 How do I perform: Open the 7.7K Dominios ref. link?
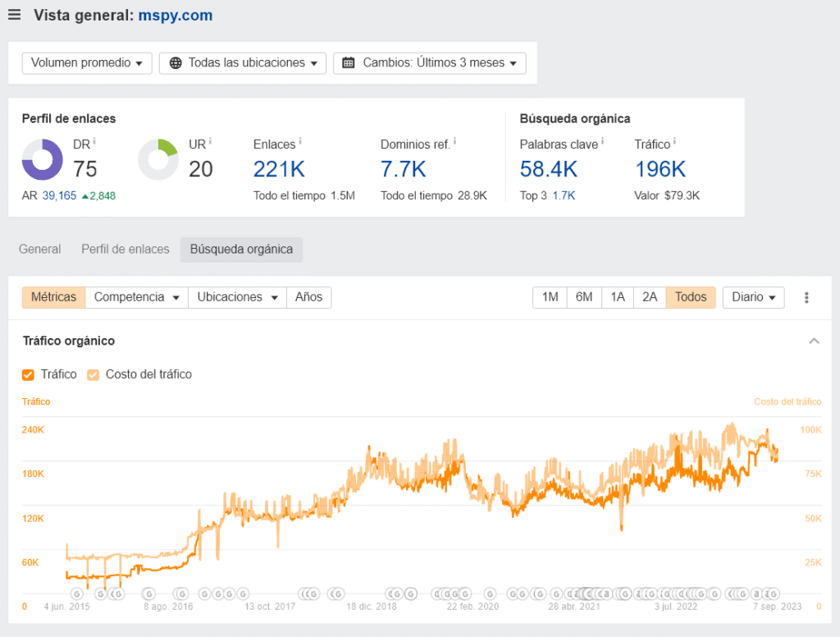403,169
